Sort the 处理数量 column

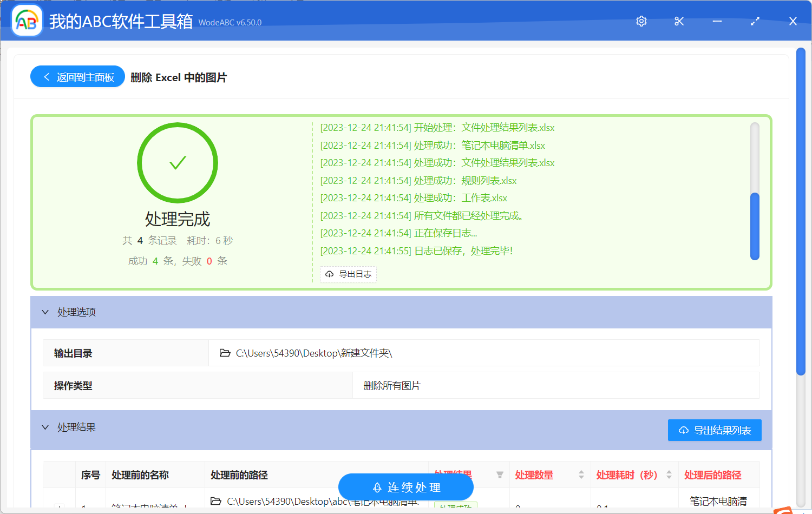(581, 475)
